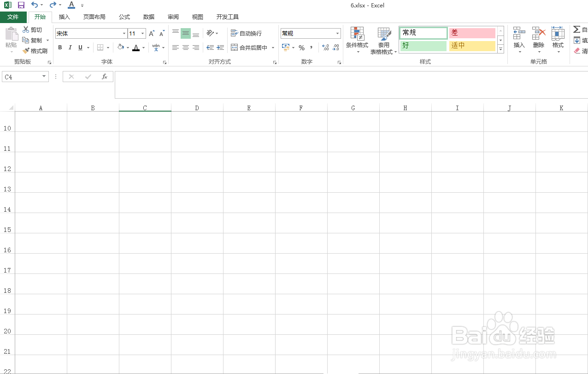Increase decimal places
The image size is (588, 374).
(x=325, y=47)
